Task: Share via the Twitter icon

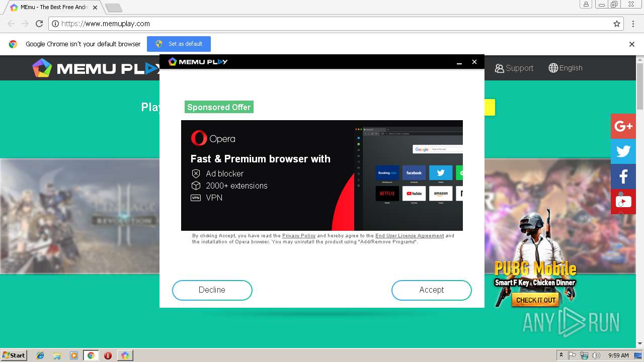Action: click(623, 151)
